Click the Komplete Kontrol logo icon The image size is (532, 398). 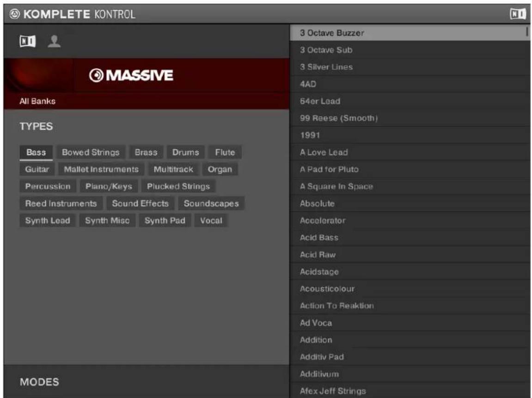pyautogui.click(x=15, y=14)
